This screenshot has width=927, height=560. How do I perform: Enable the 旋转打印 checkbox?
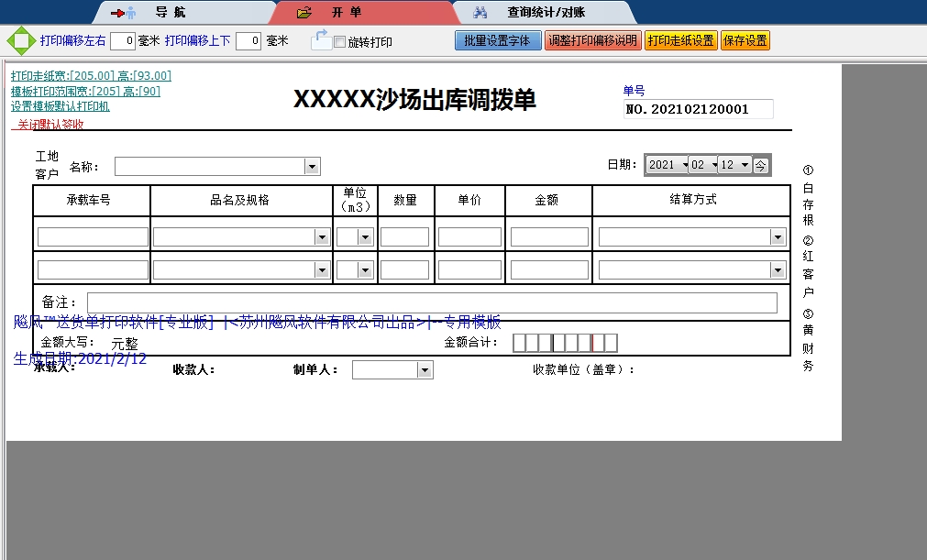coord(340,42)
